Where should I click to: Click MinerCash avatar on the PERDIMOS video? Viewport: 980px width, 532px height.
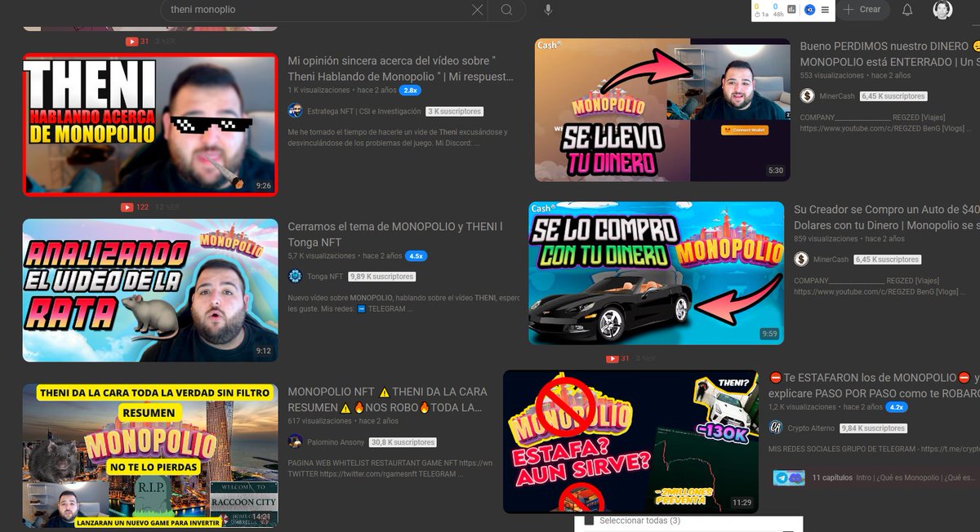click(x=807, y=96)
